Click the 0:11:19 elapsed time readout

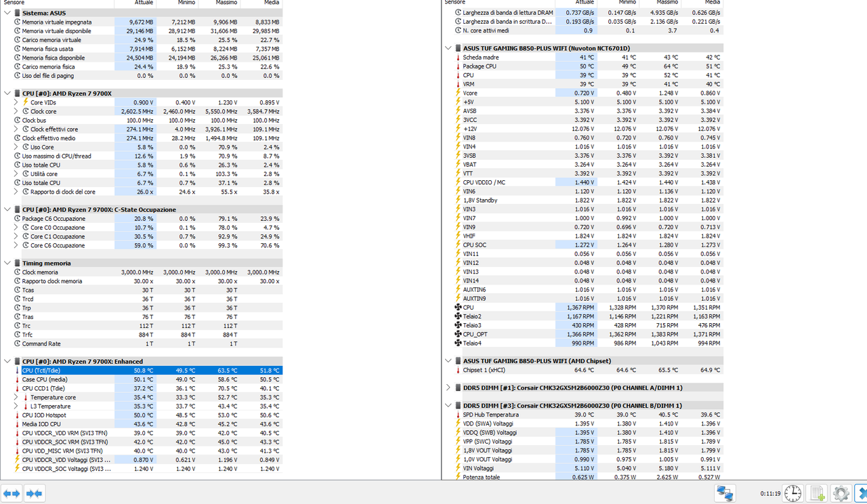[x=769, y=493]
